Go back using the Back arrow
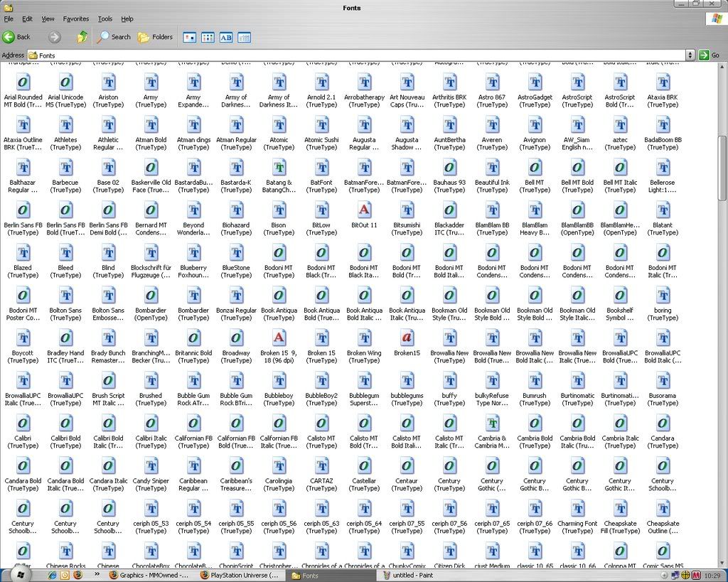The width and height of the screenshot is (728, 582). click(17, 37)
